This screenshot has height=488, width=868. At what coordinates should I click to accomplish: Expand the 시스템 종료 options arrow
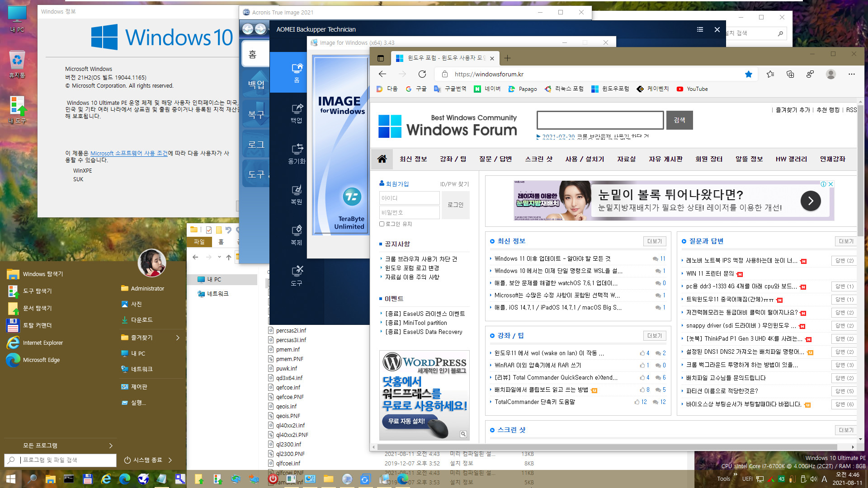pos(170,460)
